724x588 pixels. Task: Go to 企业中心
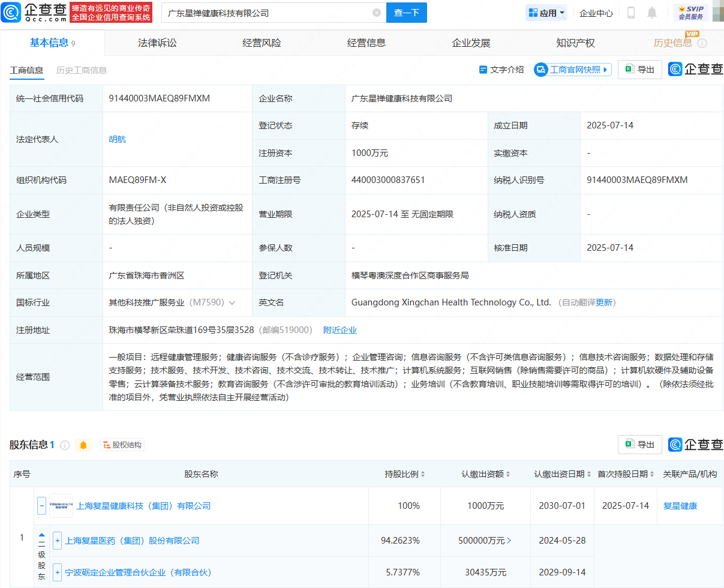596,13
